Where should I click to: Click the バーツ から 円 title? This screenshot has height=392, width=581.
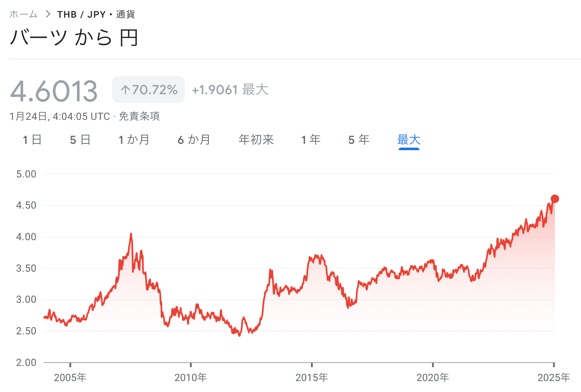click(74, 38)
